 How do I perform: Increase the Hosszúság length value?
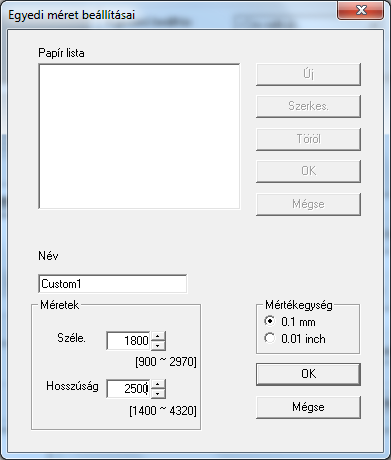[158, 384]
